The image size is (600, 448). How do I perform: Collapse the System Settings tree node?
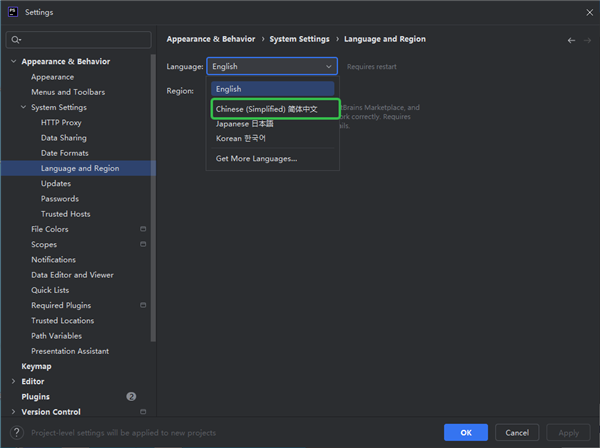pos(23,107)
